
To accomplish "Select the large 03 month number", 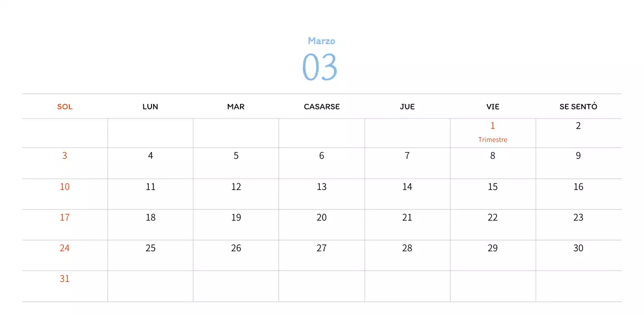I will (x=319, y=67).
